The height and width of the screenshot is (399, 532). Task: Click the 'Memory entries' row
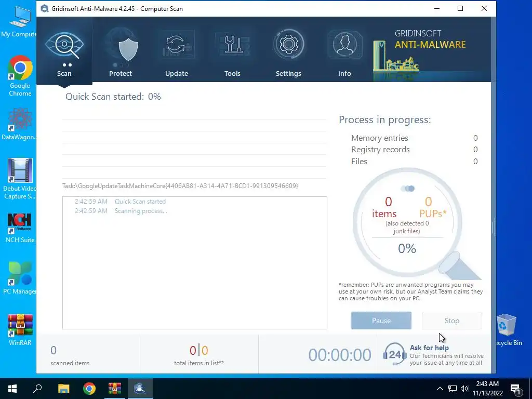point(414,138)
